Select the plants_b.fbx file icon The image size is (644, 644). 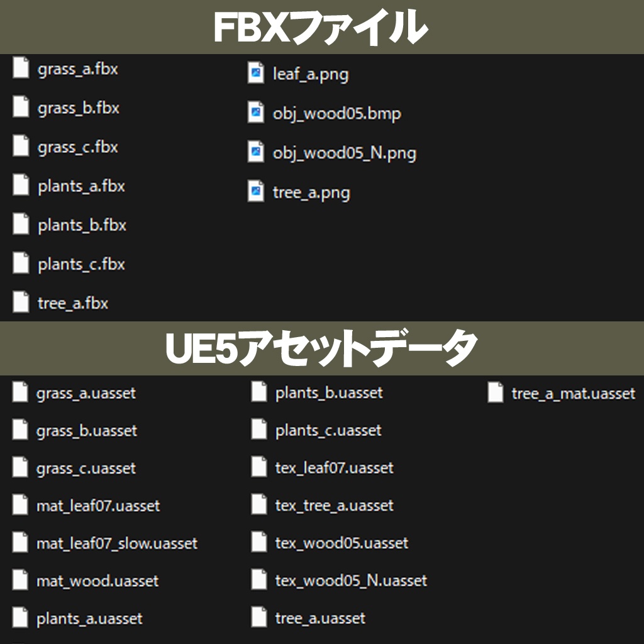tap(21, 225)
